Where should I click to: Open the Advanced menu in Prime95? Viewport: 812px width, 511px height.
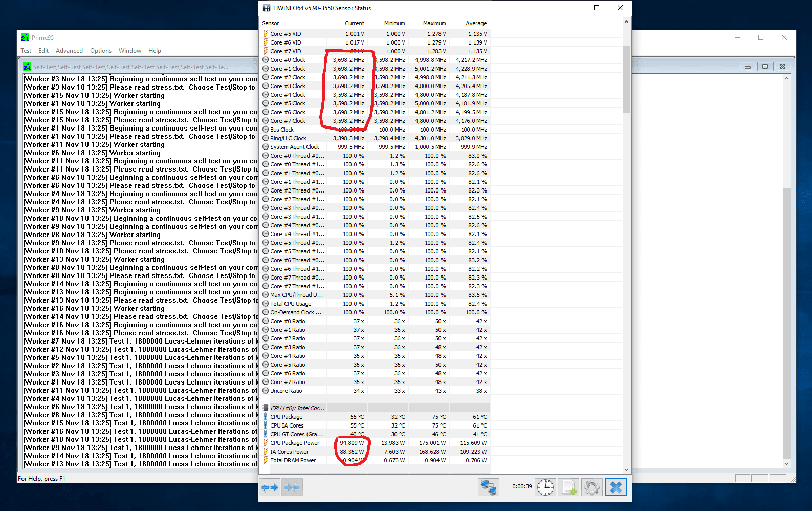69,51
